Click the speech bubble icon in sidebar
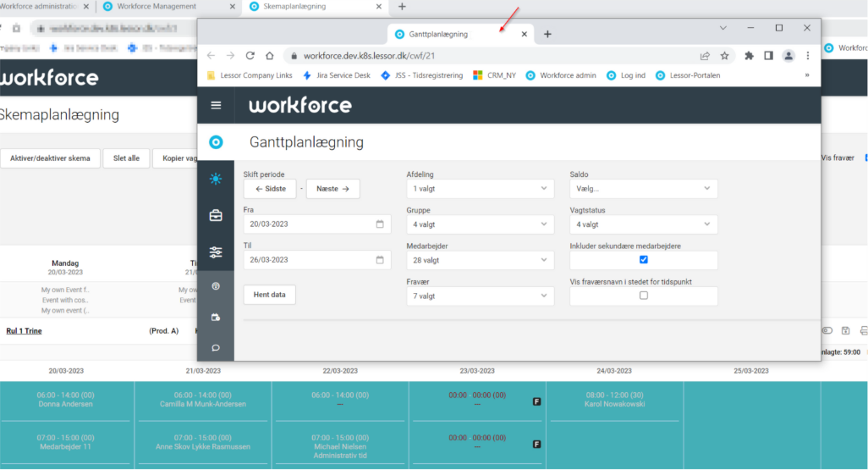 216,346
